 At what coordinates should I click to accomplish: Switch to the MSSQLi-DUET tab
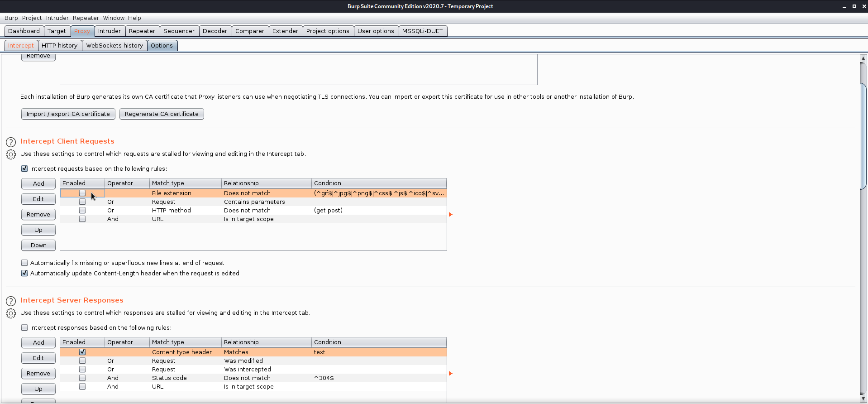click(422, 31)
